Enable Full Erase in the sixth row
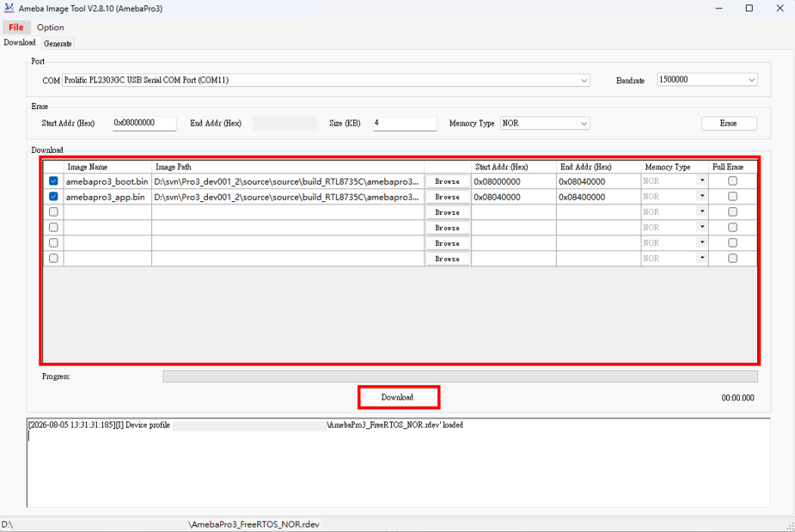The image size is (795, 532). click(732, 258)
